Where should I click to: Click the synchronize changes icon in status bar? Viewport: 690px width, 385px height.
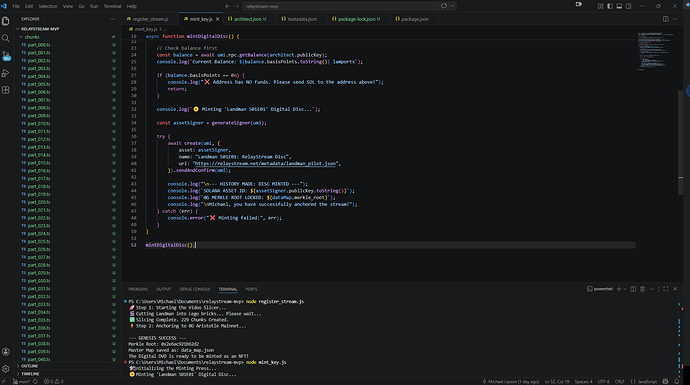click(35, 381)
